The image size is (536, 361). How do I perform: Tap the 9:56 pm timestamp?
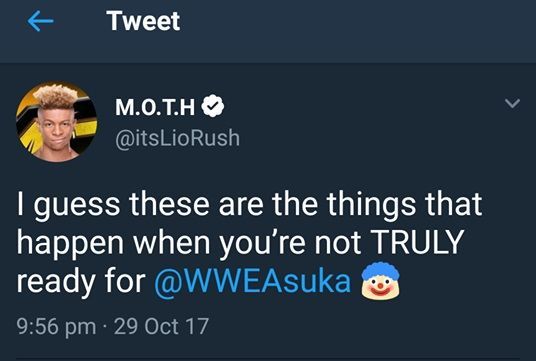(56, 326)
